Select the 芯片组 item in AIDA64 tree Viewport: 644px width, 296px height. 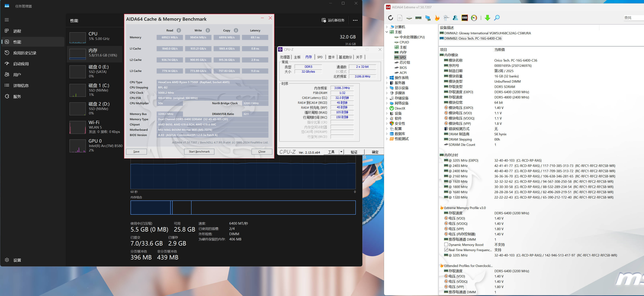(x=405, y=62)
